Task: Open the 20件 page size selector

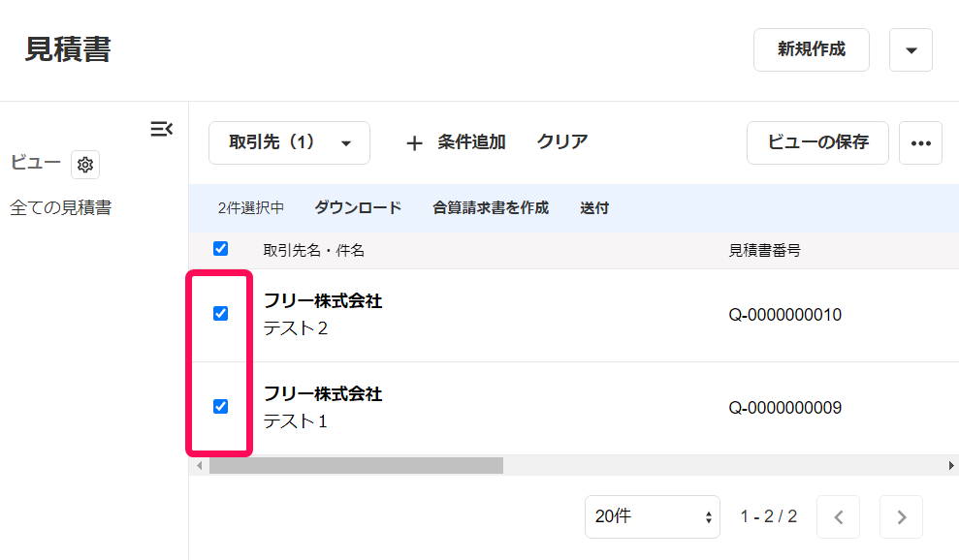Action: tap(652, 517)
